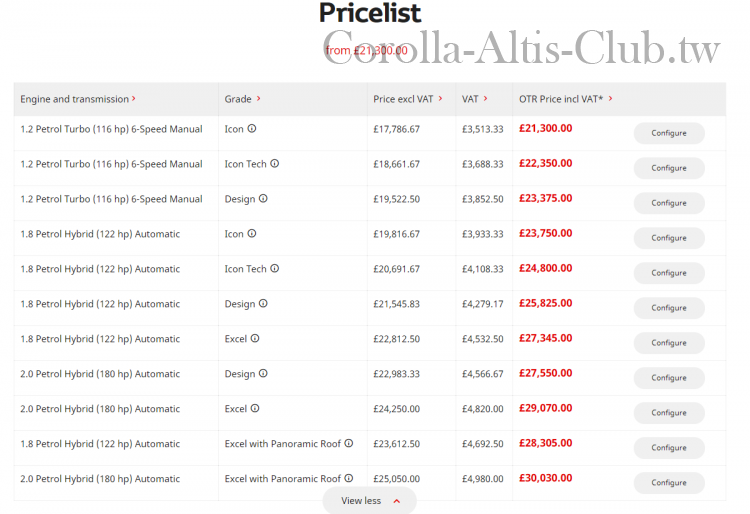Configure the £21,300.00 Icon model
Screen dimensions: 750x514
click(669, 133)
